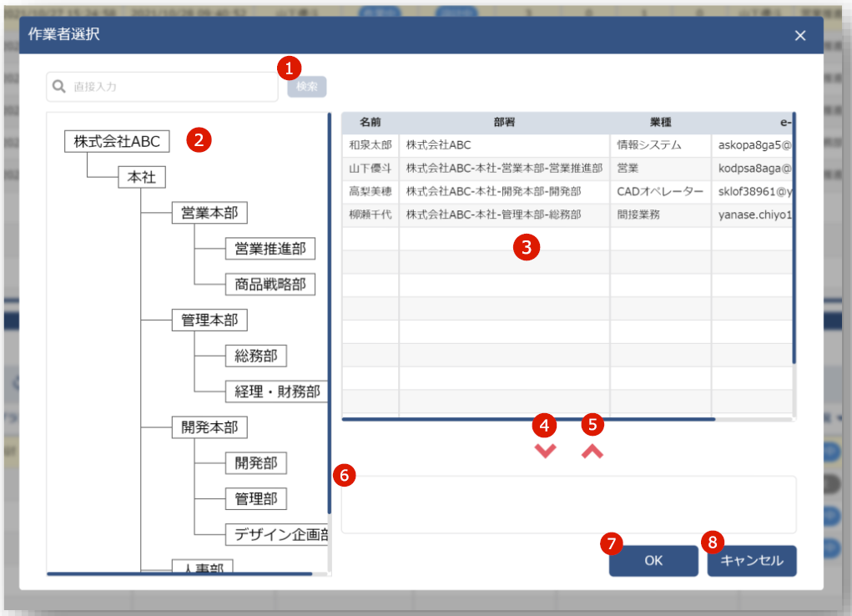Click the red down chevron to add worker
The image size is (852, 616).
(x=545, y=452)
